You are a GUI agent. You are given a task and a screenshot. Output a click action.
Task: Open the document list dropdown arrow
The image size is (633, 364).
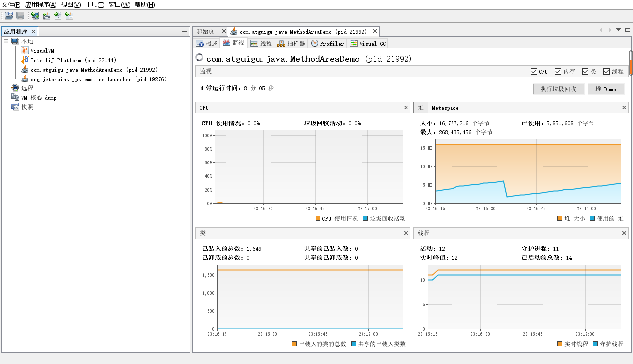tap(618, 29)
